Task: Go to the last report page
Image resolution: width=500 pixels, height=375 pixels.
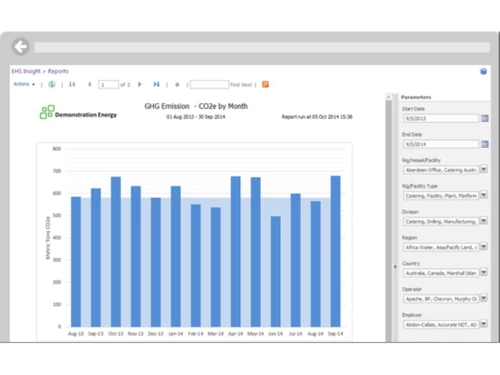Action: tap(156, 84)
